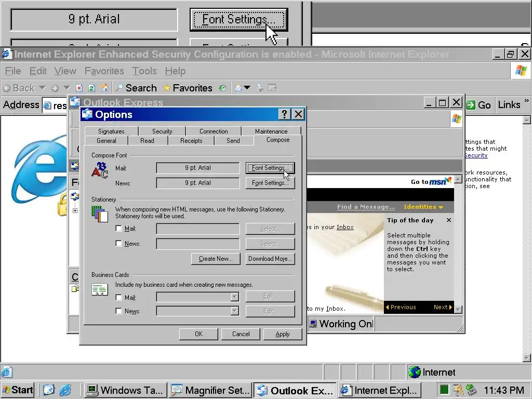Viewport: 532px width, 399px height.
Task: Cancel the Options dialog
Action: pos(241,334)
